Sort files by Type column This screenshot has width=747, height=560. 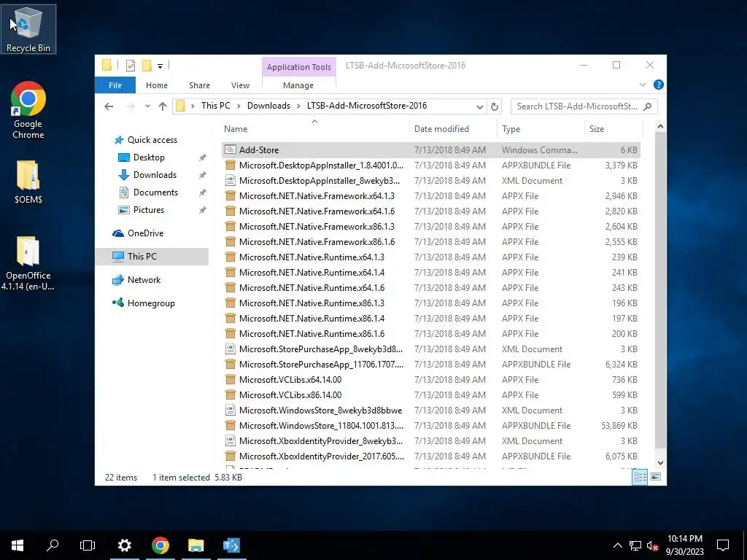(541, 128)
